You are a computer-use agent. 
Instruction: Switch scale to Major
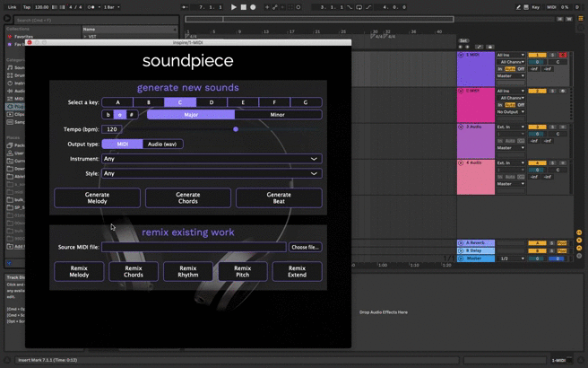[x=191, y=115]
